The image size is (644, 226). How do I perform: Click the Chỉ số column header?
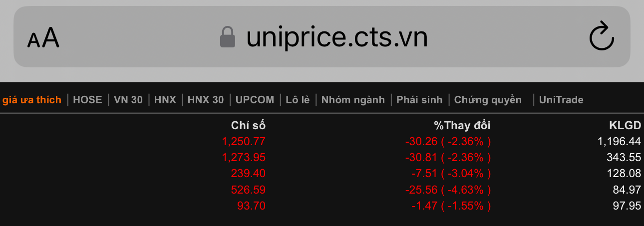coord(248,126)
